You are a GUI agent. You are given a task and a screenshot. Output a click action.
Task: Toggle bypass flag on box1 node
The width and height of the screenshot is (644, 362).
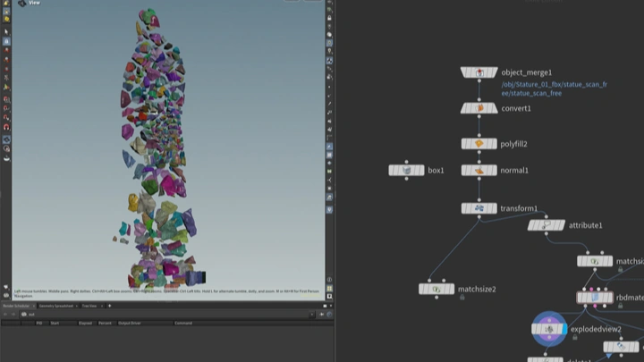click(x=392, y=171)
